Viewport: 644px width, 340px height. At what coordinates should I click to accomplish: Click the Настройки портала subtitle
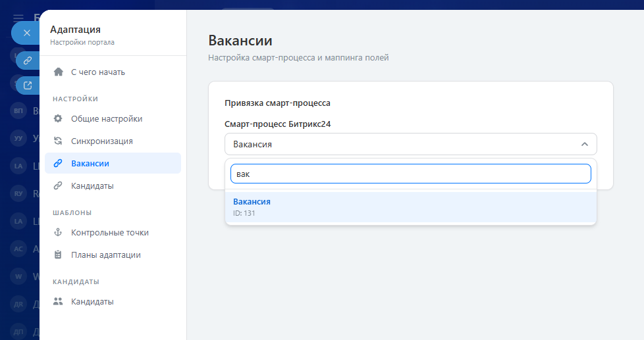(x=82, y=42)
